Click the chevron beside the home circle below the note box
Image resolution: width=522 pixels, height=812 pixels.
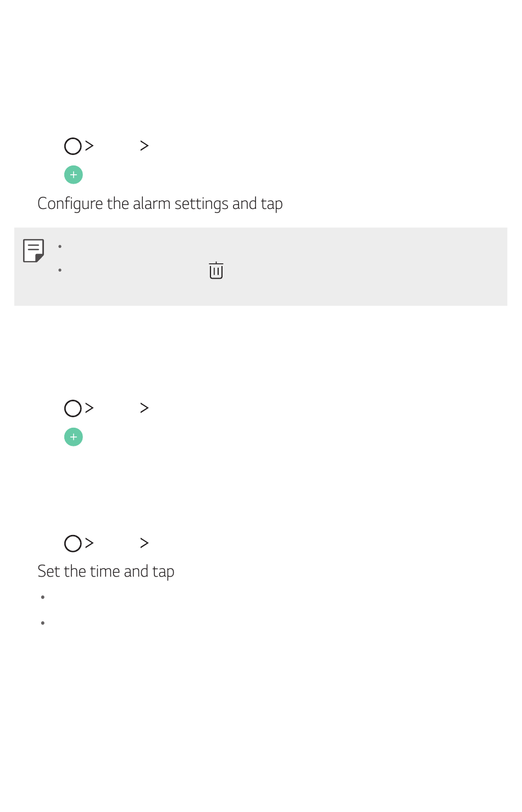pos(90,408)
